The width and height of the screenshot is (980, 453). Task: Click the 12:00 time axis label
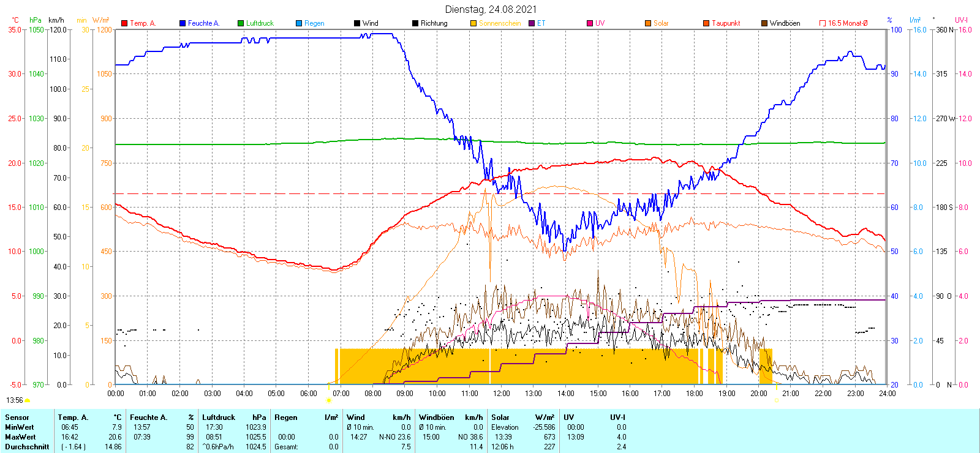pyautogui.click(x=502, y=394)
